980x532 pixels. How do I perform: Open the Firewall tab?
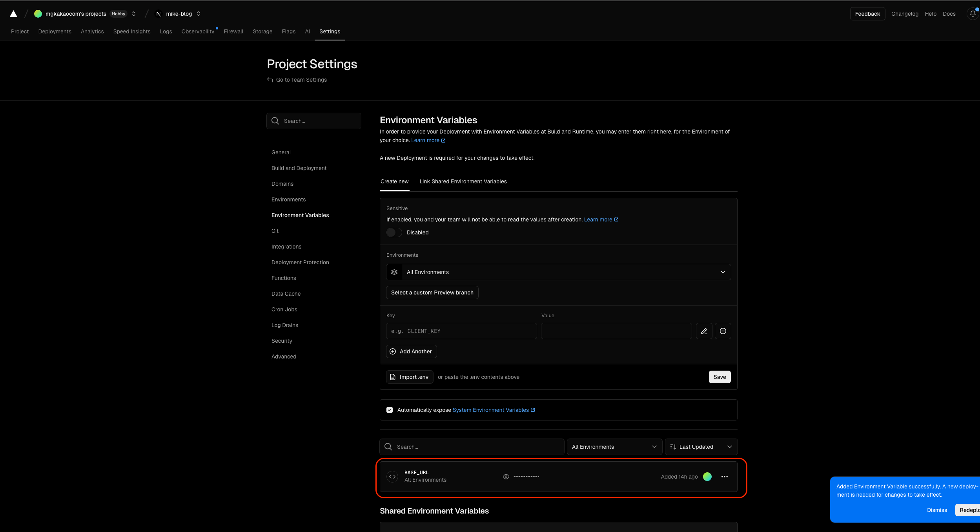(x=233, y=31)
